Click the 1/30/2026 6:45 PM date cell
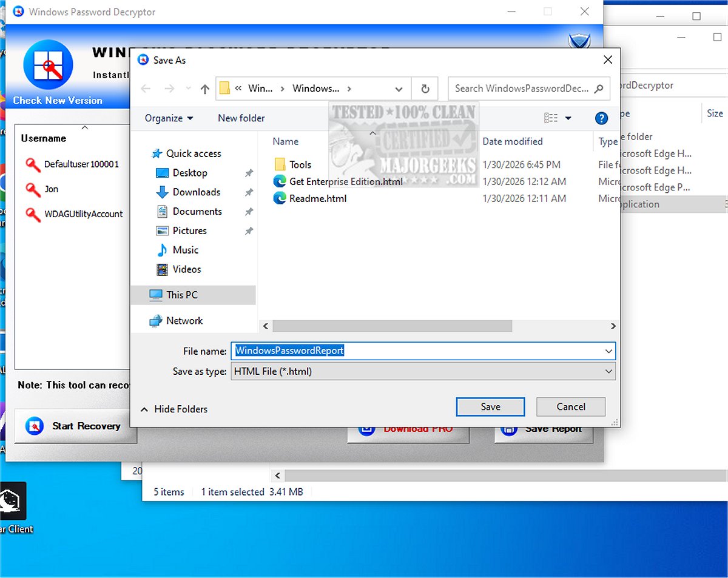This screenshot has height=578, width=728. (x=522, y=164)
